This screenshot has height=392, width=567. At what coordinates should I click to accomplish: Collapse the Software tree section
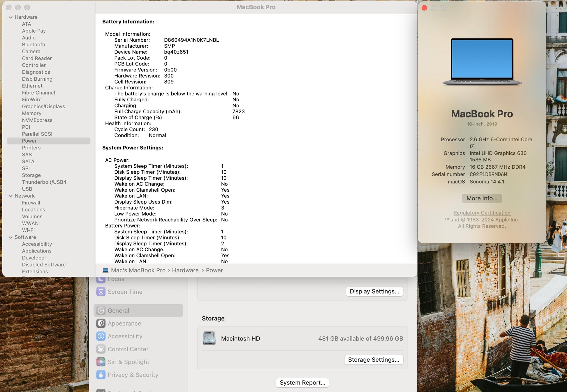coord(10,237)
